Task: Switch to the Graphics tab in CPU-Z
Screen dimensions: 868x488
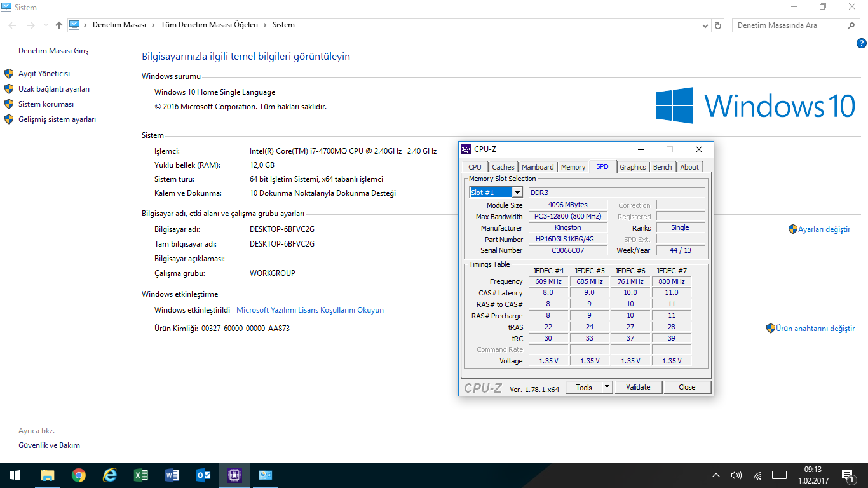Action: click(633, 167)
